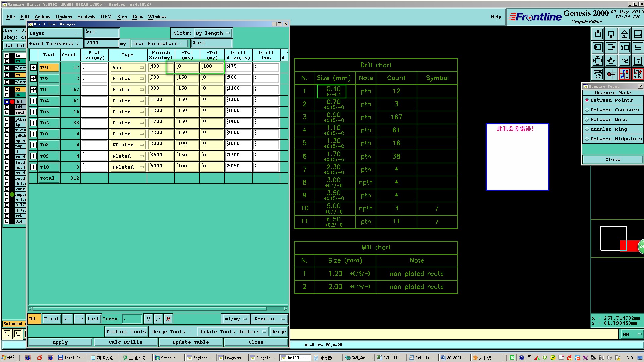
Task: Click the Calc Drills button
Action: (x=125, y=342)
